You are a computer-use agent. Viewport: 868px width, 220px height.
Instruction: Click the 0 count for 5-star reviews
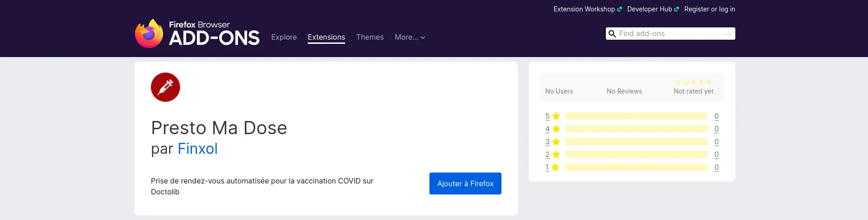[x=717, y=116]
